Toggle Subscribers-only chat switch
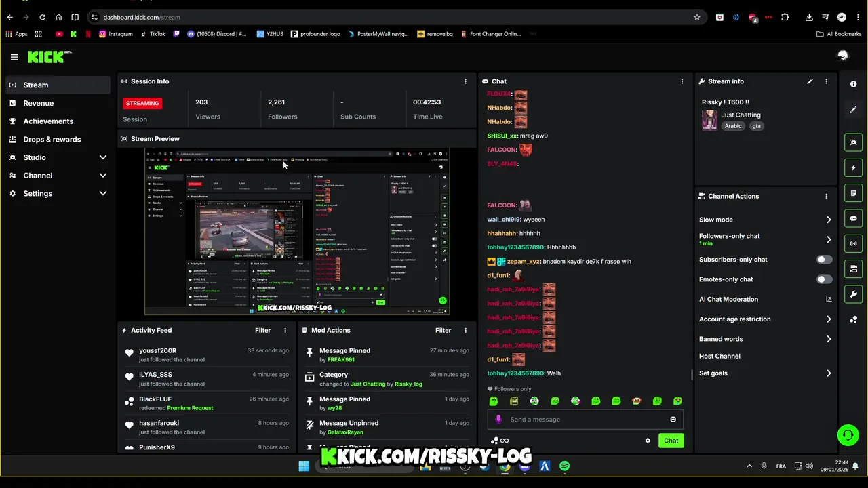 click(824, 260)
